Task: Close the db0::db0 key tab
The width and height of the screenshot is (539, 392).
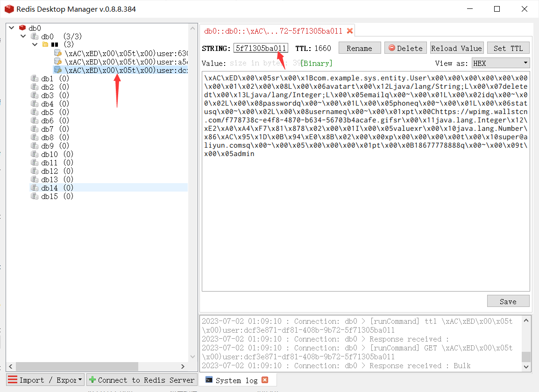Action: click(x=349, y=31)
